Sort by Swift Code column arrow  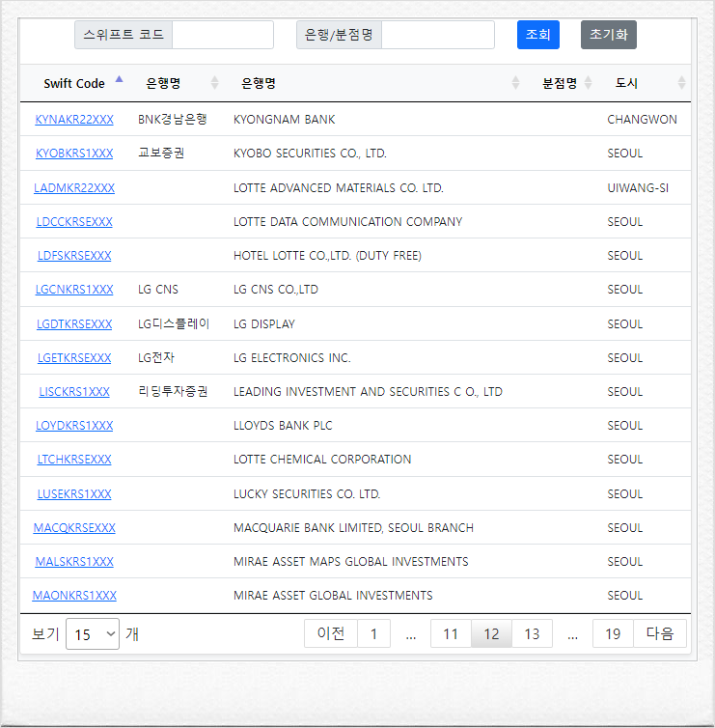pyautogui.click(x=120, y=79)
